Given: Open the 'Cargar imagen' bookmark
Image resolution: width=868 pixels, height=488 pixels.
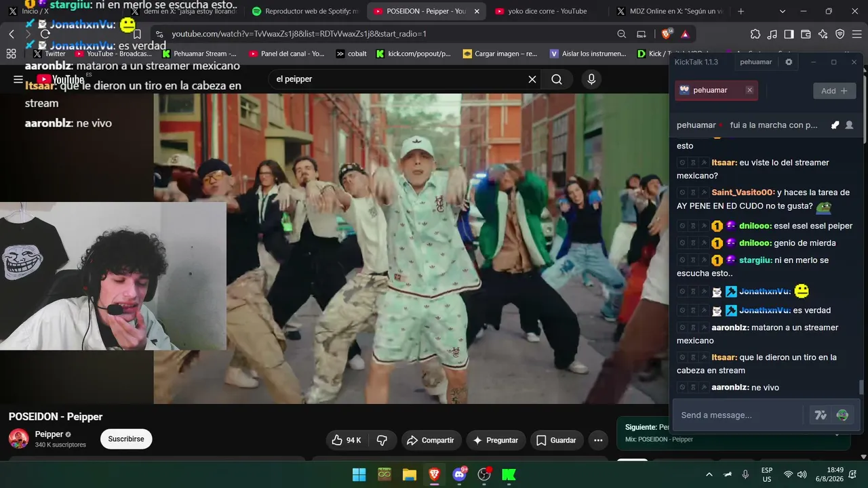Looking at the screenshot, I should (500, 54).
